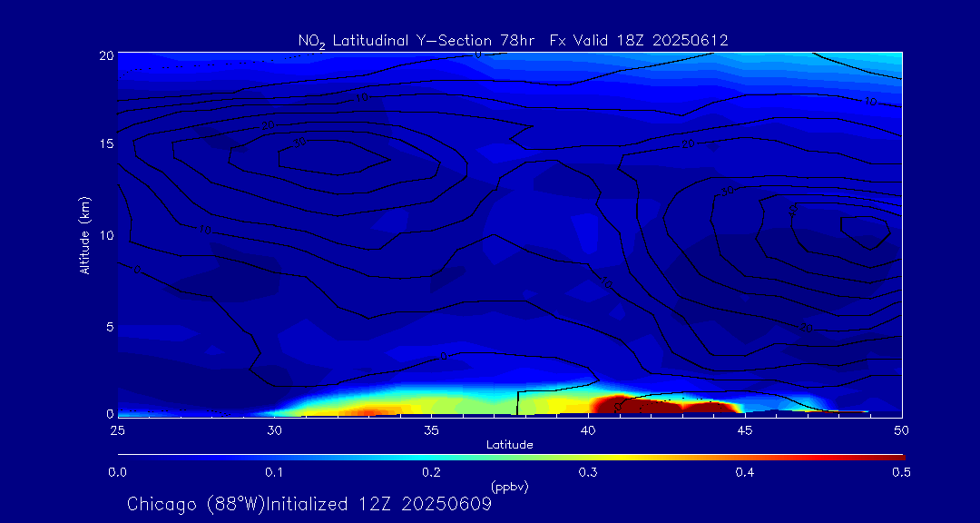Click the '(ppbv)' units label
The height and width of the screenshot is (523, 980).
coord(510,487)
